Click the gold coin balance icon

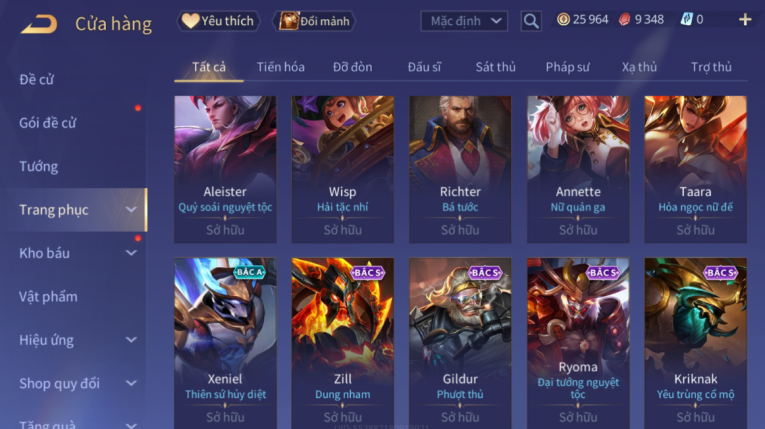[x=563, y=20]
